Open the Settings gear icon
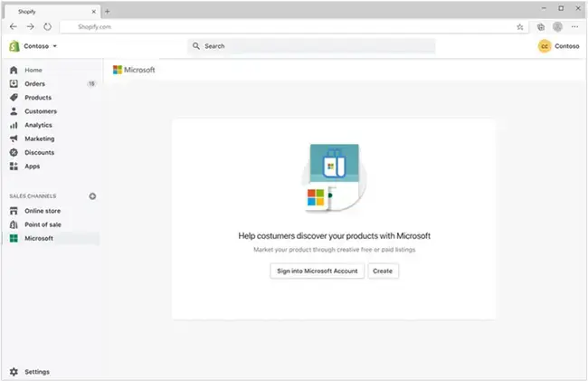Viewport: 588px width, 381px height. (14, 372)
